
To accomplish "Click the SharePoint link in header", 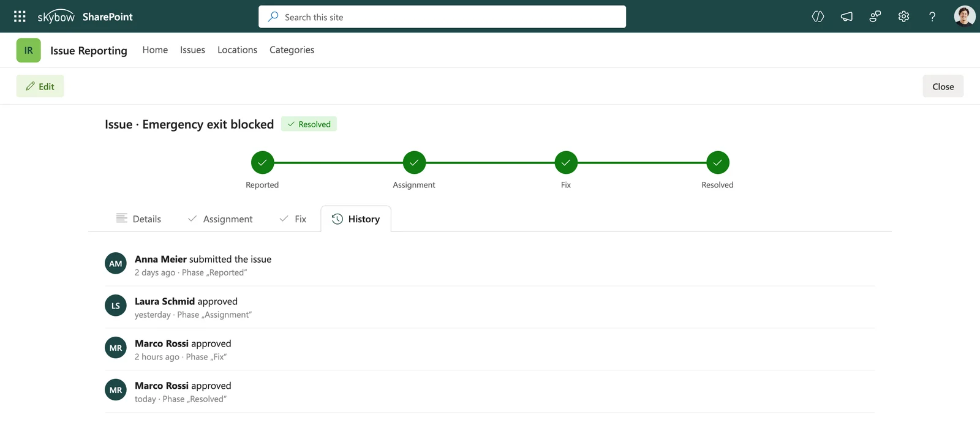I will [x=108, y=17].
